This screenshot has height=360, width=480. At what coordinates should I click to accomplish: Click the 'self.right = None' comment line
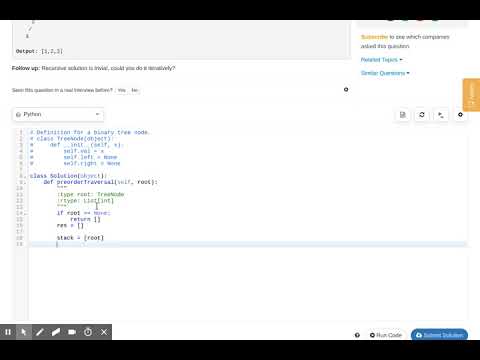75,163
